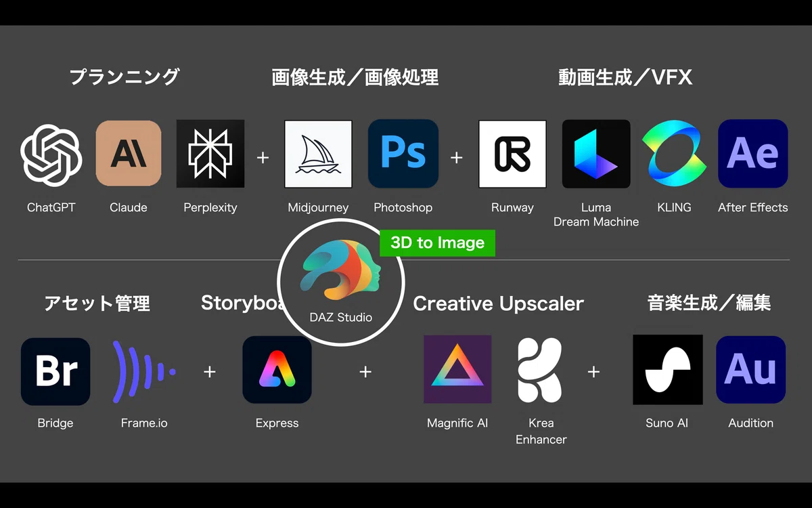Open the Adobe Audition Au icon

750,370
